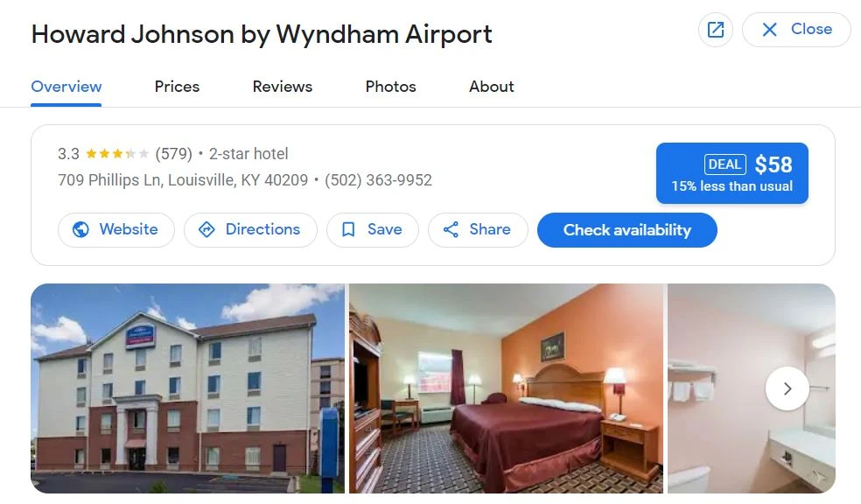Click the bookmark Save icon
Screen dimensions: 861x504
(x=348, y=229)
